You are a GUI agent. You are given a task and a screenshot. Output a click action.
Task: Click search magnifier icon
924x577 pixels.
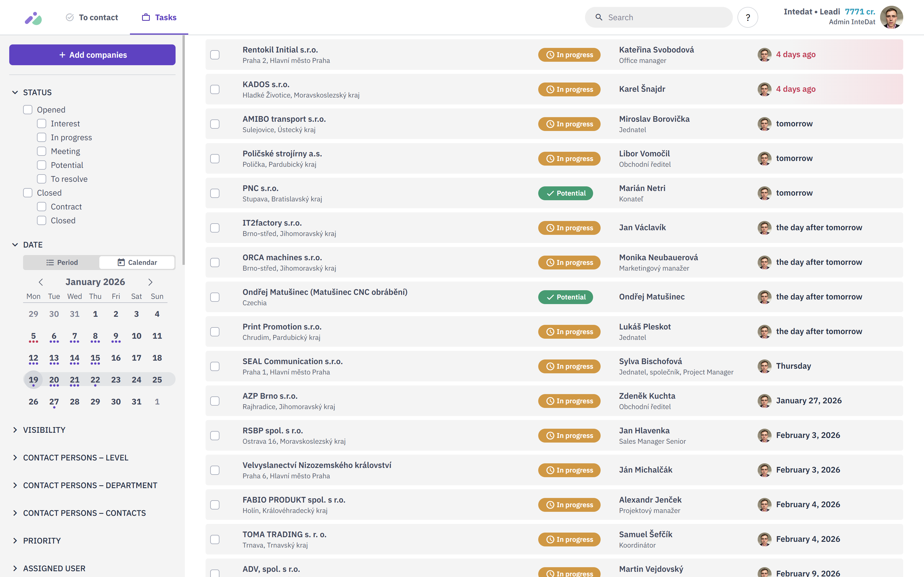(x=599, y=18)
